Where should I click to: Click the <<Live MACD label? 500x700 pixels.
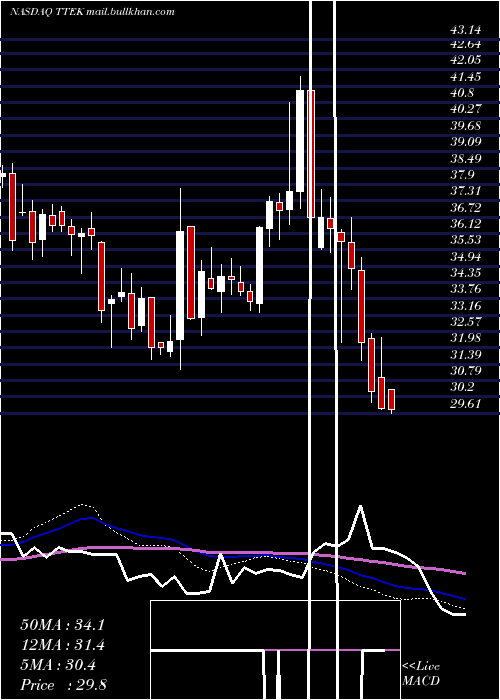click(421, 673)
